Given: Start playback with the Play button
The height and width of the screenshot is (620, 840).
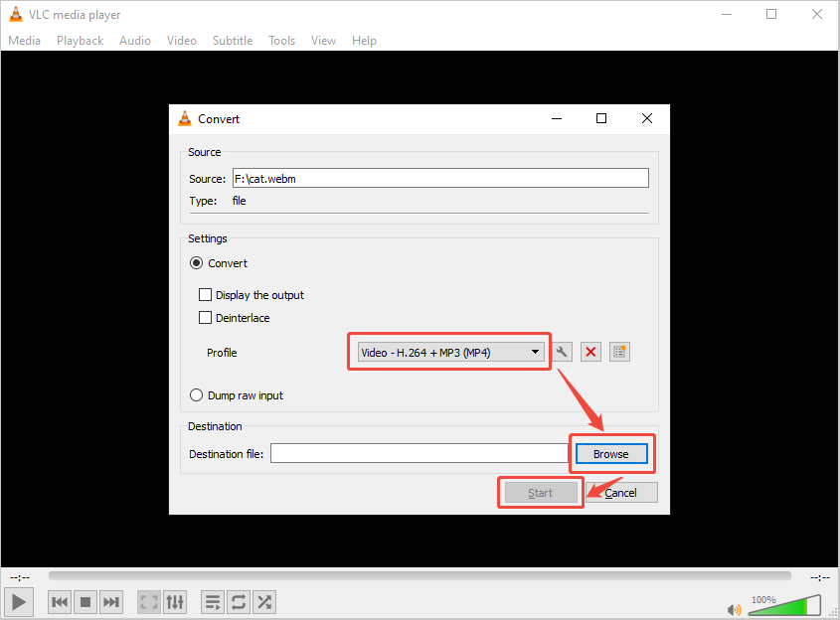Looking at the screenshot, I should (x=19, y=602).
